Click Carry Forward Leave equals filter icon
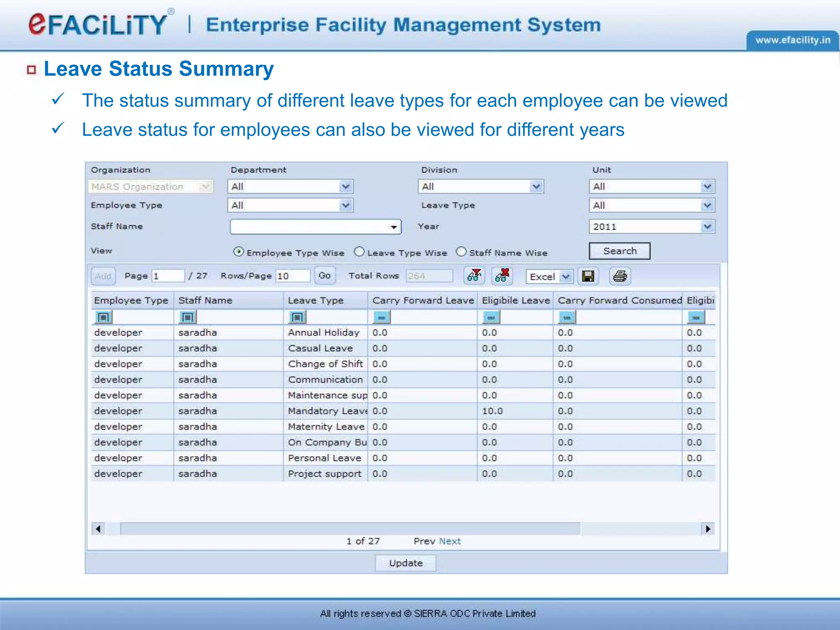 click(381, 317)
